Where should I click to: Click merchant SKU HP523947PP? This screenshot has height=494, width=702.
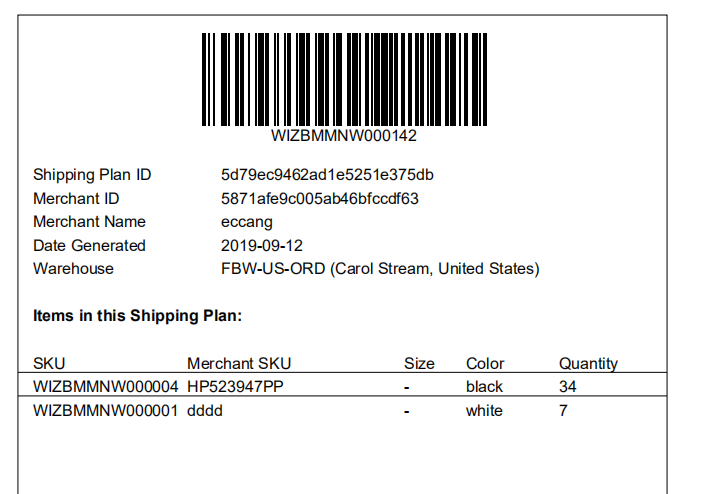[x=235, y=387]
